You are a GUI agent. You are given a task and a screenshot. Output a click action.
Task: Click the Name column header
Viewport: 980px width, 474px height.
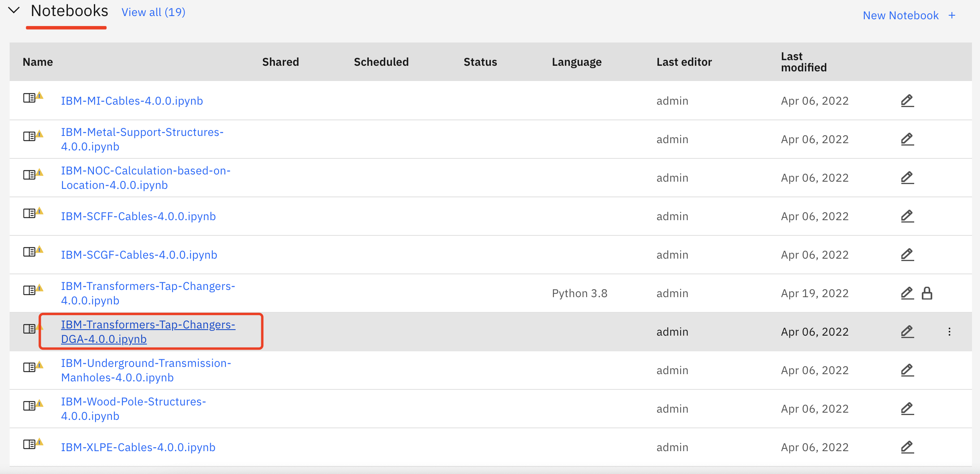pos(38,62)
